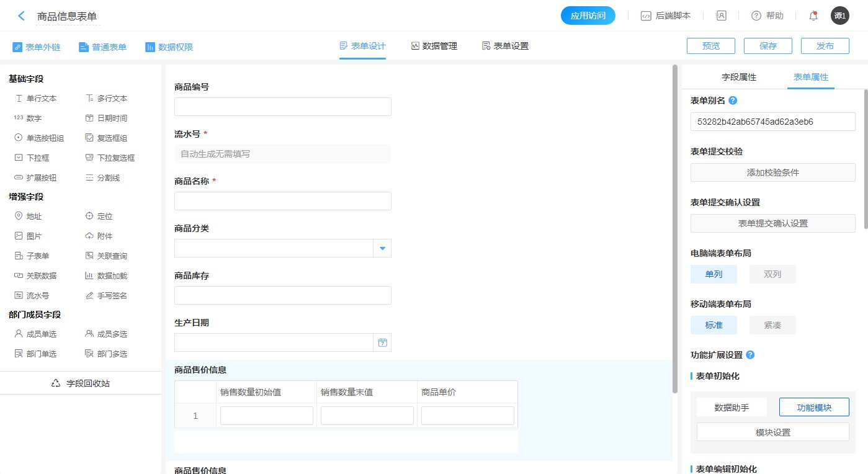
Task: Switch to the 字段属性 tab
Action: pyautogui.click(x=738, y=78)
